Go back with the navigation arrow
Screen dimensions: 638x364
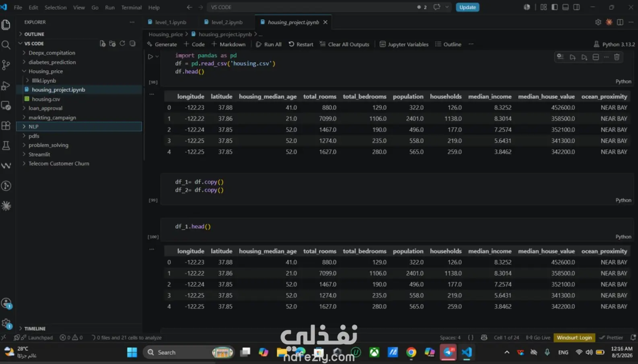(x=189, y=7)
